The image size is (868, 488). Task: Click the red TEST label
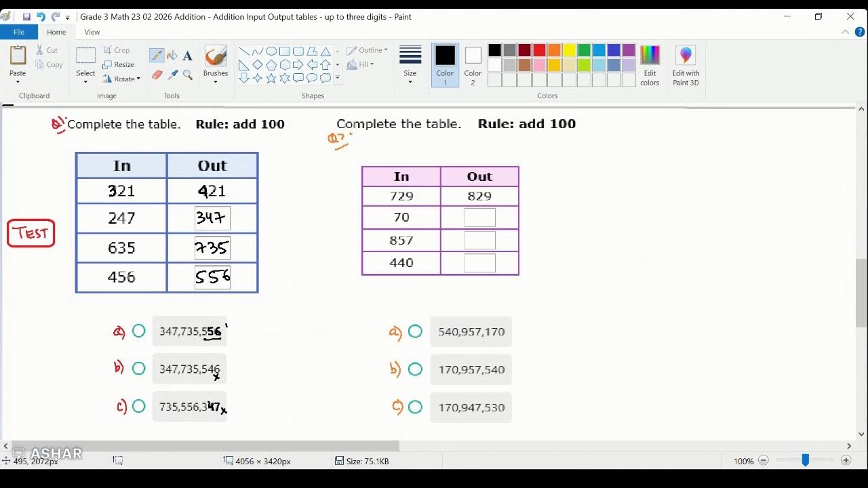pyautogui.click(x=31, y=233)
